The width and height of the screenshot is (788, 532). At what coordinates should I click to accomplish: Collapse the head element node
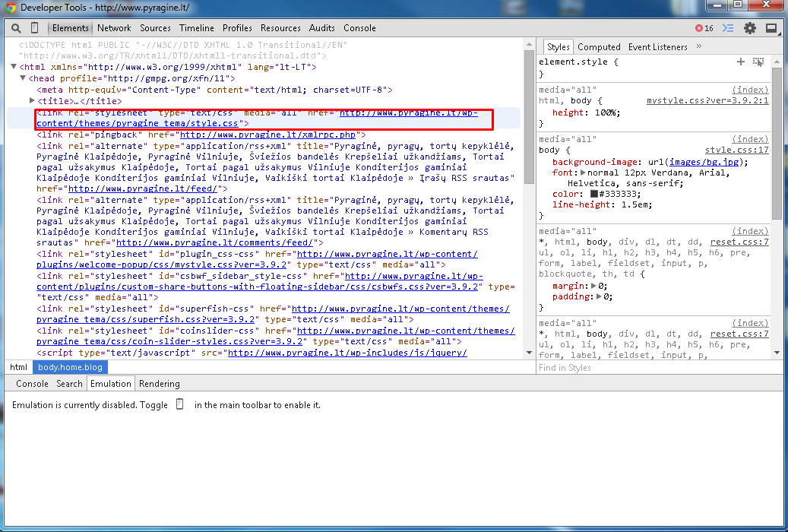[23, 78]
